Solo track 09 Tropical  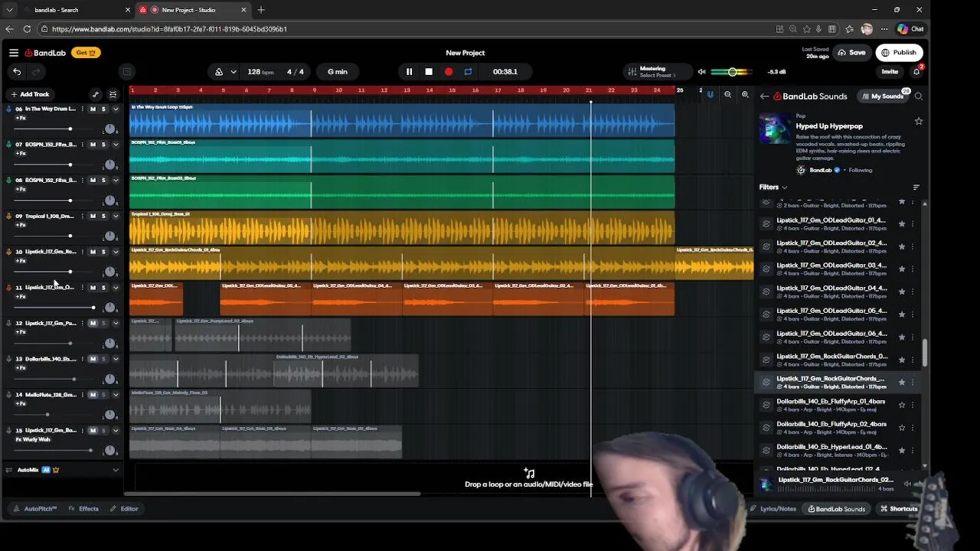tap(103, 217)
